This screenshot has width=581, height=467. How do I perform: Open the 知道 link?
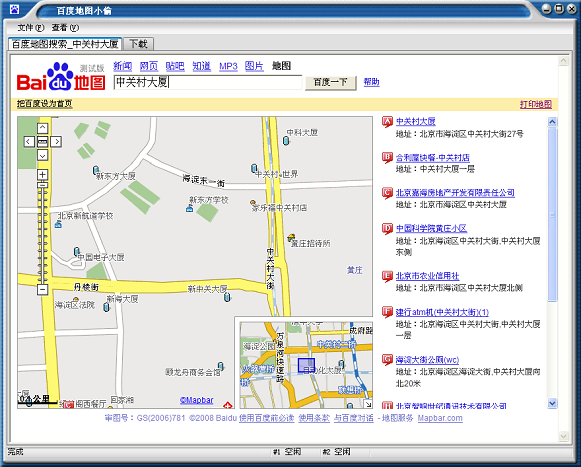pyautogui.click(x=202, y=66)
